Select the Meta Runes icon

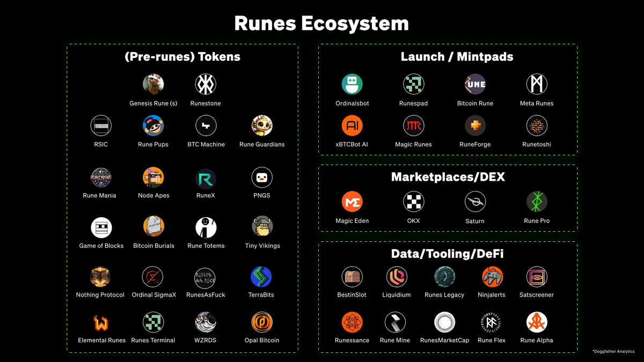click(537, 84)
